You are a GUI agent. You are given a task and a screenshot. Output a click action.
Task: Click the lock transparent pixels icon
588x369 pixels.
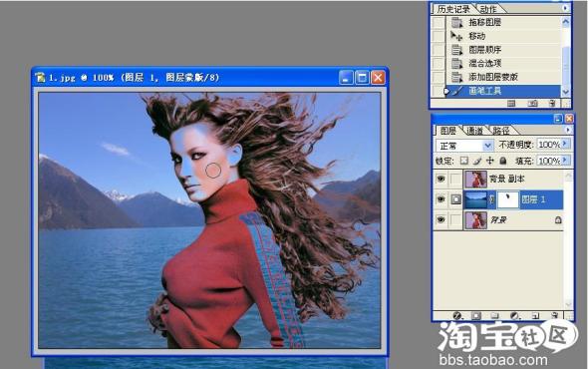(x=463, y=161)
